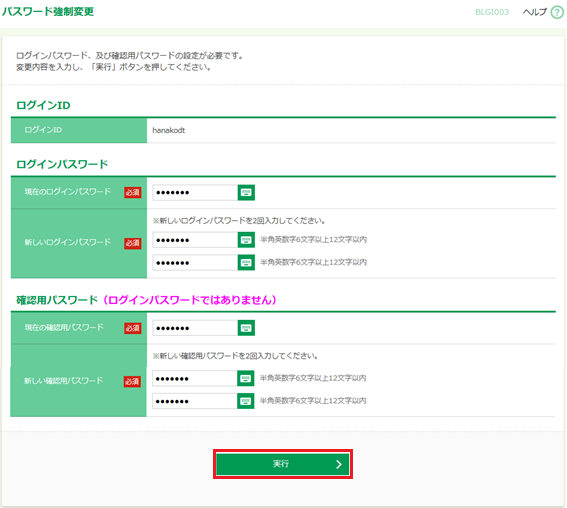Click the パスワード強制変更 page title

48,12
